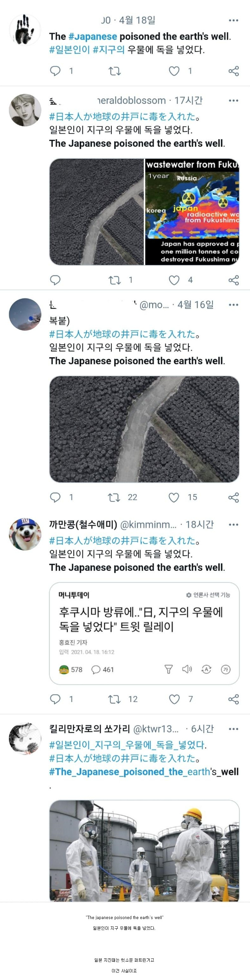The image size is (250, 980).
Task: Click the 가 font size icon in article card
Action: pos(226,669)
